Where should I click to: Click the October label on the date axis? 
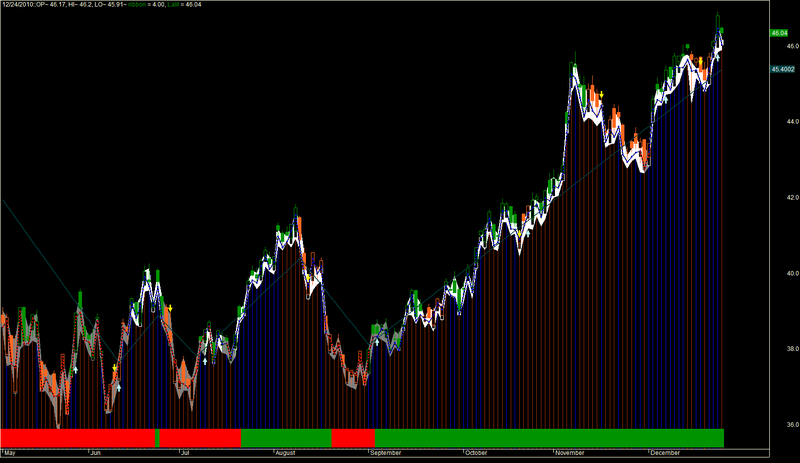476,453
